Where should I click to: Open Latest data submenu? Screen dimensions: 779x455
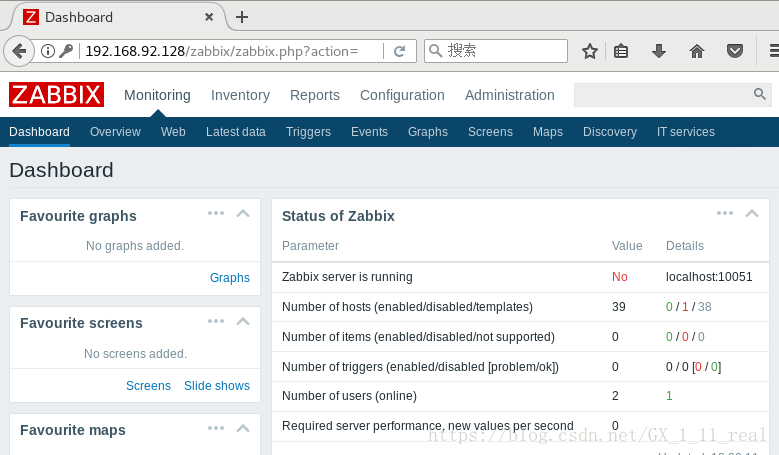235,132
